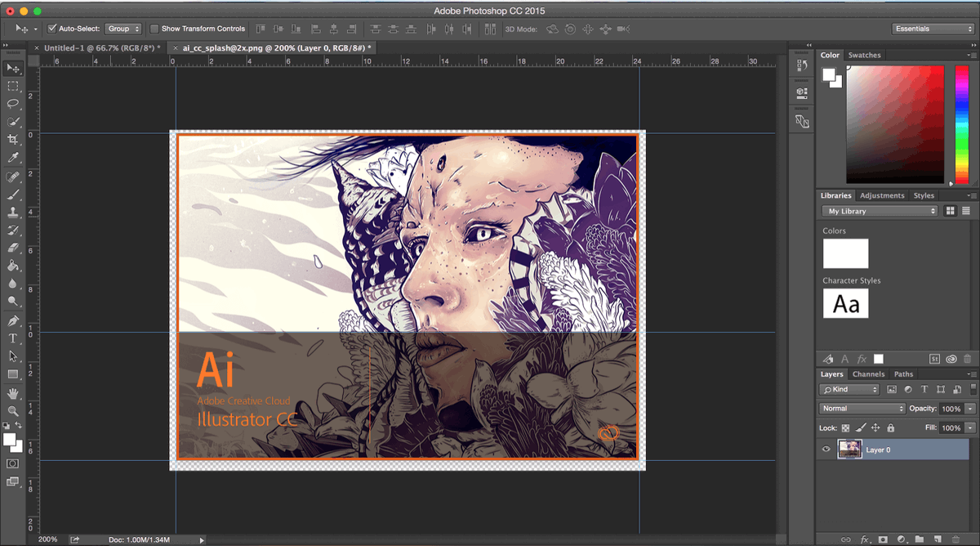
Task: Open the Fill slider dropdown arrow
Action: click(970, 427)
